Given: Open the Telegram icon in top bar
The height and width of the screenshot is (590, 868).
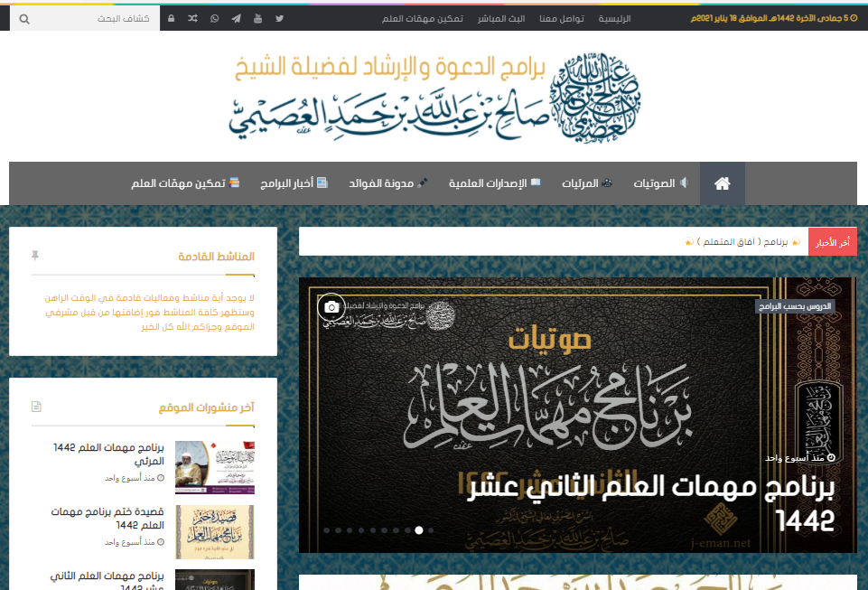Looking at the screenshot, I should pyautogui.click(x=237, y=18).
